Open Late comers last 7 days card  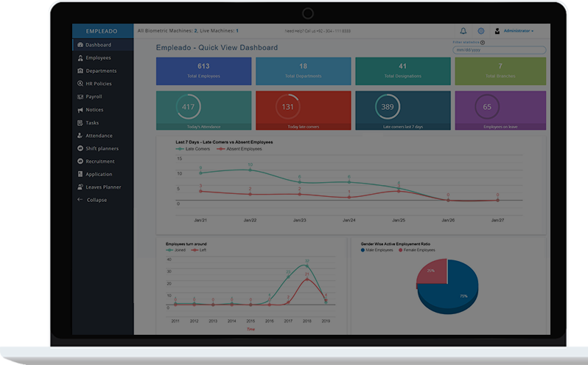point(403,111)
